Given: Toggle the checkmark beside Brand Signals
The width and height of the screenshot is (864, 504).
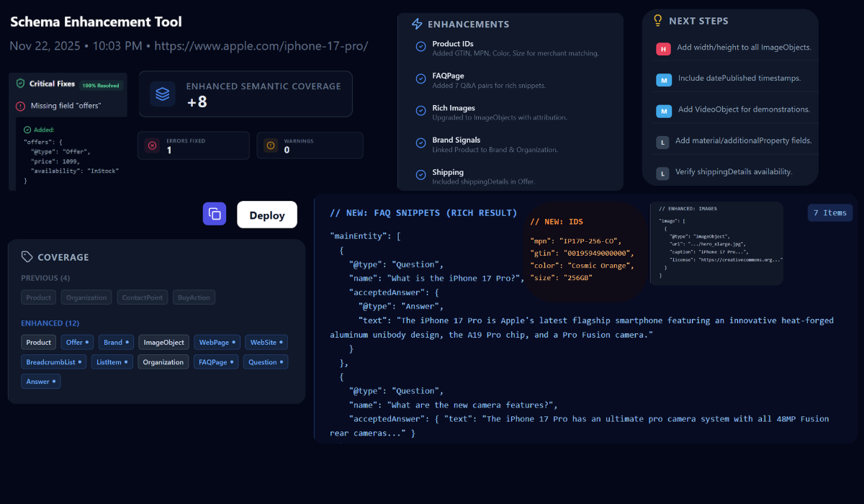Looking at the screenshot, I should coord(420,143).
